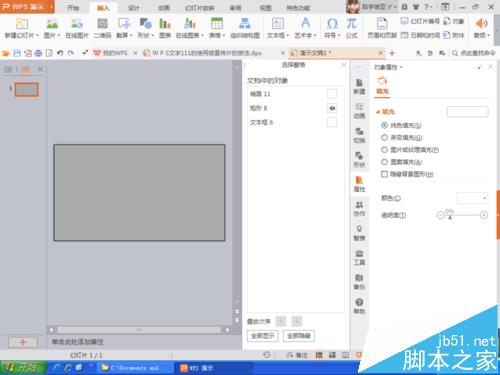Select the 图案填充 (pattern fill) radio button
500x375 pixels.
tap(384, 162)
